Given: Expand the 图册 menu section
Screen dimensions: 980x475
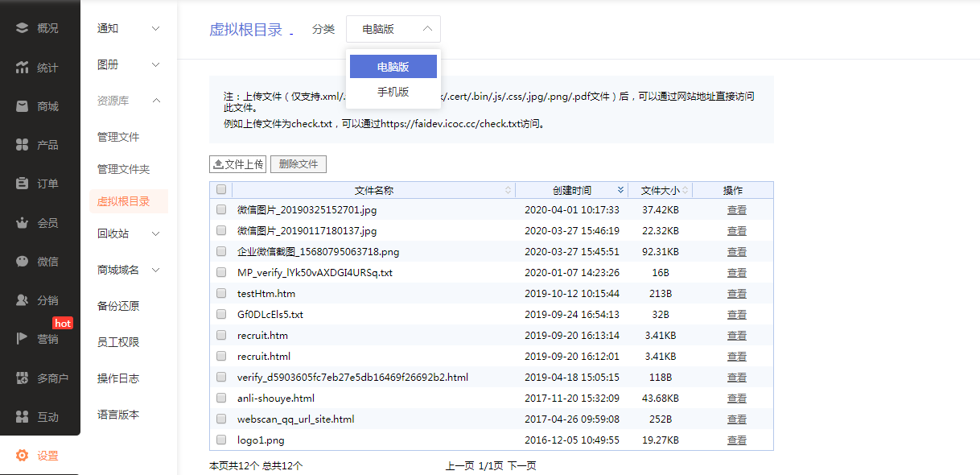Looking at the screenshot, I should (x=155, y=64).
